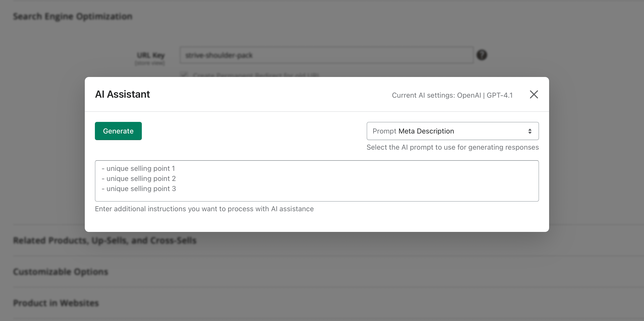Image resolution: width=644 pixels, height=321 pixels.
Task: Collapse the Search Engine Optimization section
Action: pos(73,16)
